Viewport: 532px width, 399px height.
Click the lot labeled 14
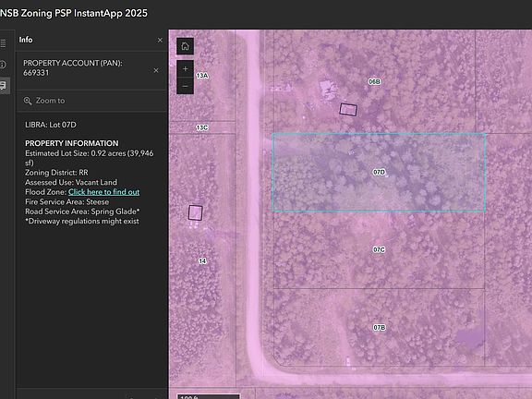click(202, 260)
